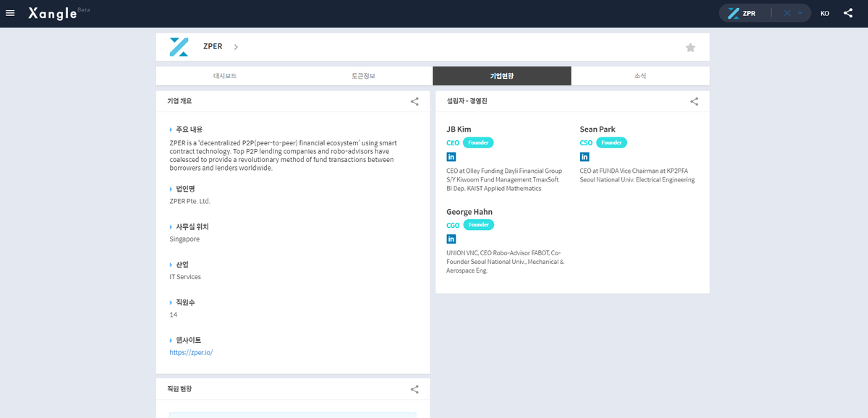The height and width of the screenshot is (418, 868).
Task: Click the share icon in the top bar
Action: point(848,13)
